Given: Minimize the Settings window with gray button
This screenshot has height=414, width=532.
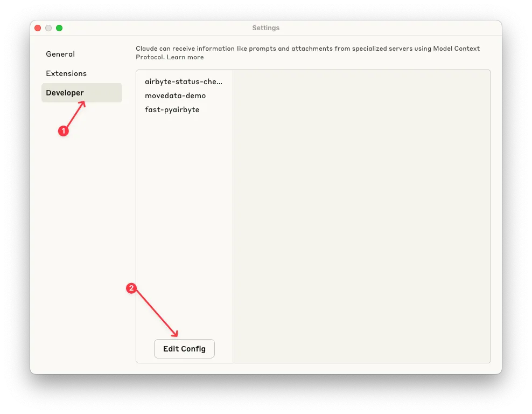Looking at the screenshot, I should coord(48,28).
